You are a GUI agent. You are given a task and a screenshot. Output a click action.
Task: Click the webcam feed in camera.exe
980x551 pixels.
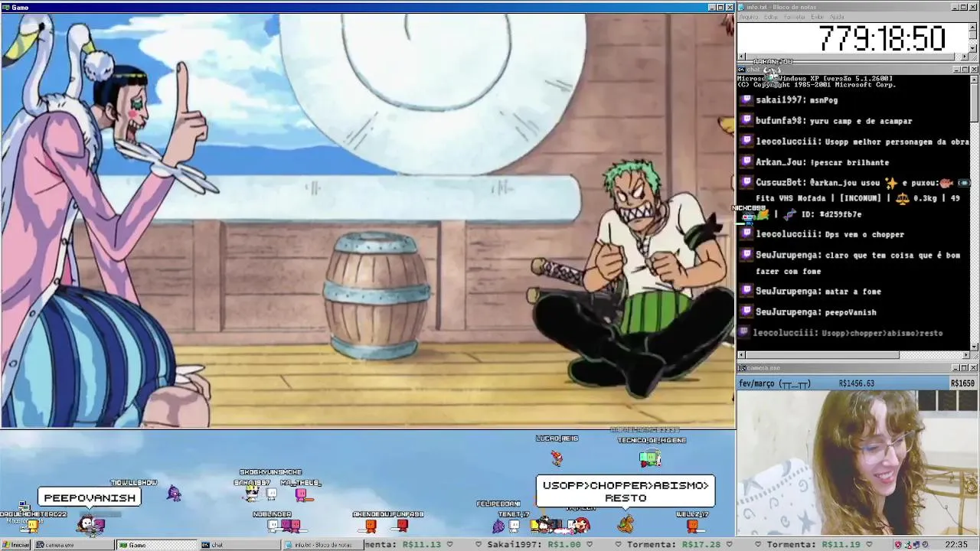pos(857,463)
